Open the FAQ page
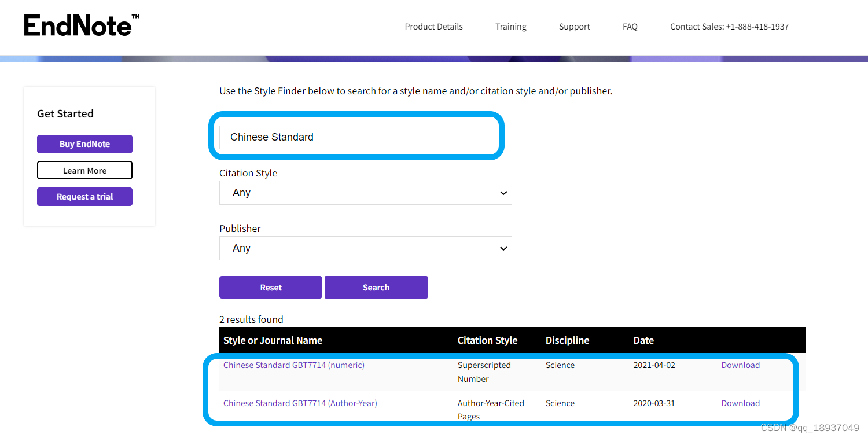This screenshot has width=868, height=438. coord(630,27)
